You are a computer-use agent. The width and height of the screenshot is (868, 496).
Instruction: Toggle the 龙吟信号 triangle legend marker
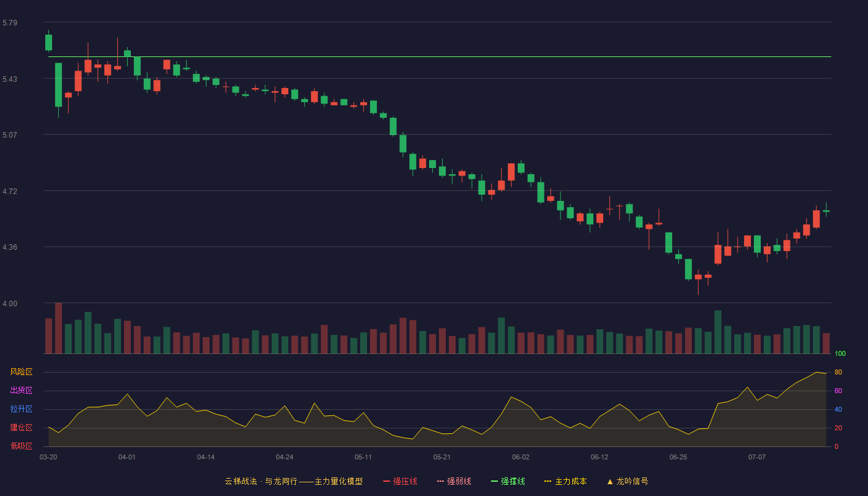[610, 481]
